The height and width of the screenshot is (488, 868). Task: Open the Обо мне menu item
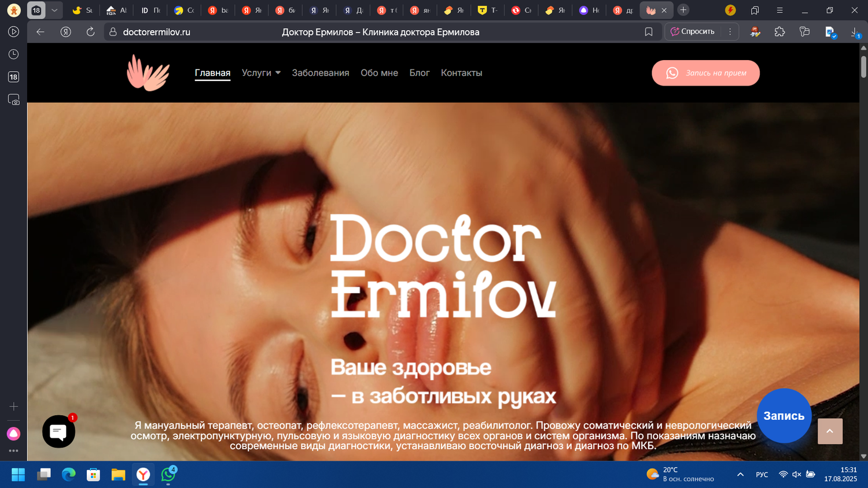pyautogui.click(x=379, y=73)
